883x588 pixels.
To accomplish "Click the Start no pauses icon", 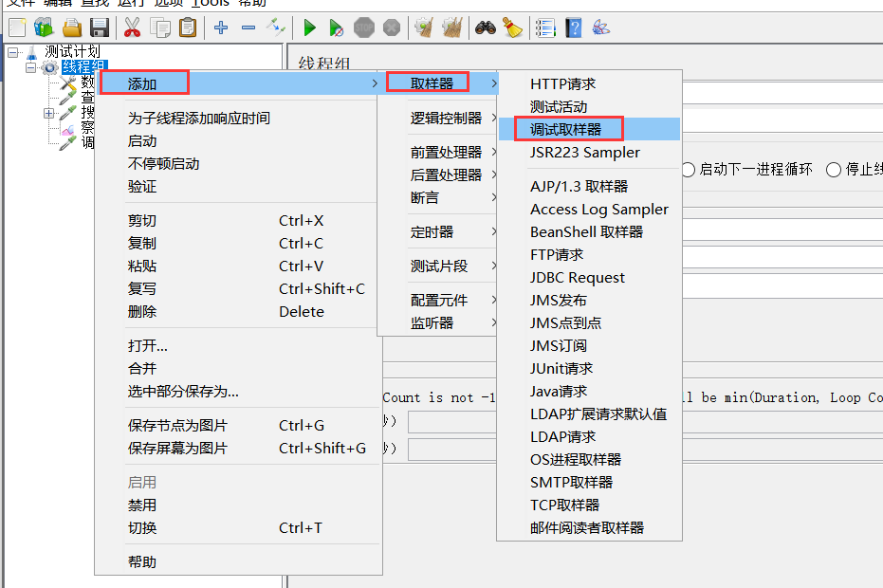I will 336,28.
